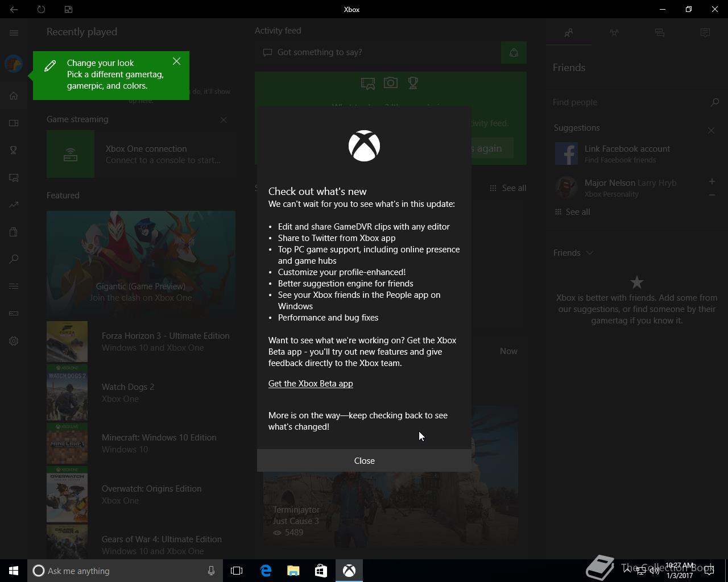
Task: Open File Explorer from taskbar
Action: click(x=293, y=571)
